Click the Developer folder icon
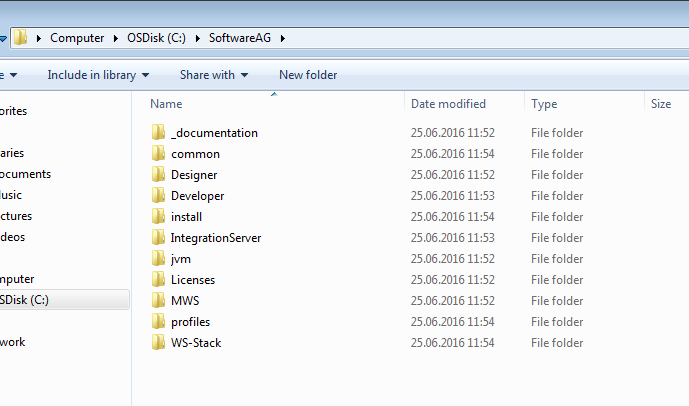Image resolution: width=689 pixels, height=406 pixels. tap(158, 196)
